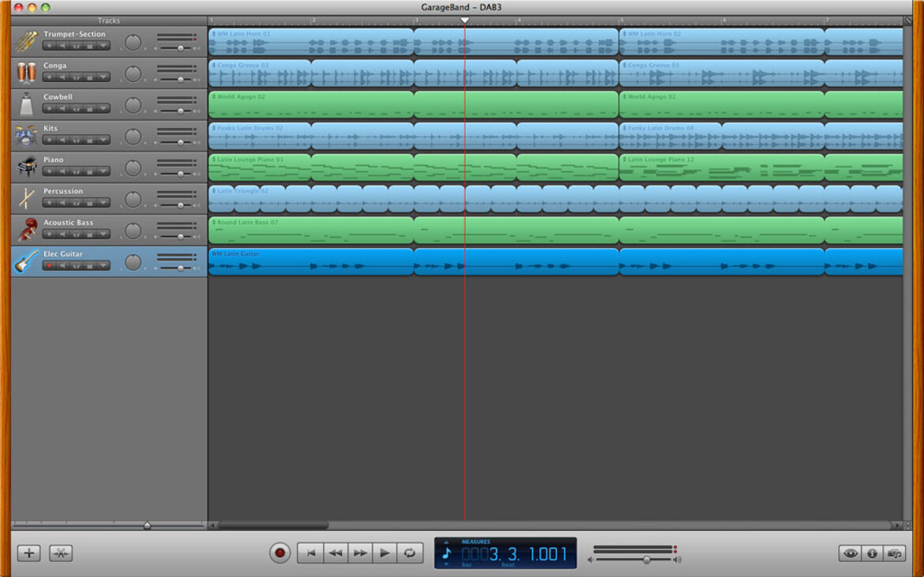Click the Funky Latin Drums 02 region
Viewport: 924px width, 577px height.
(259, 136)
